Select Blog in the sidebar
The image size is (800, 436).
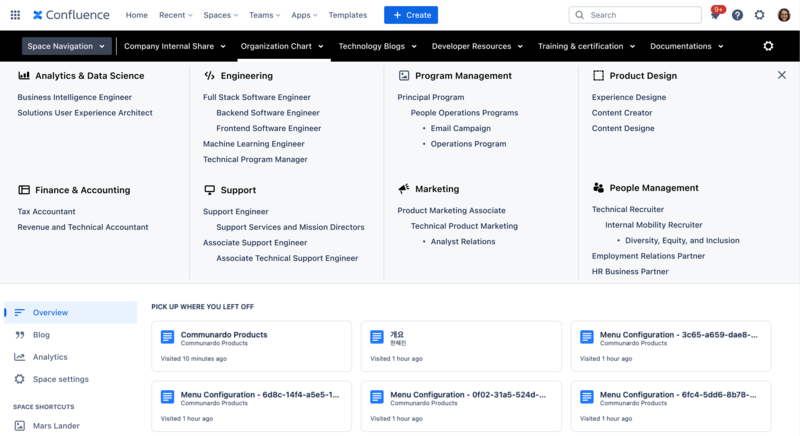click(41, 335)
